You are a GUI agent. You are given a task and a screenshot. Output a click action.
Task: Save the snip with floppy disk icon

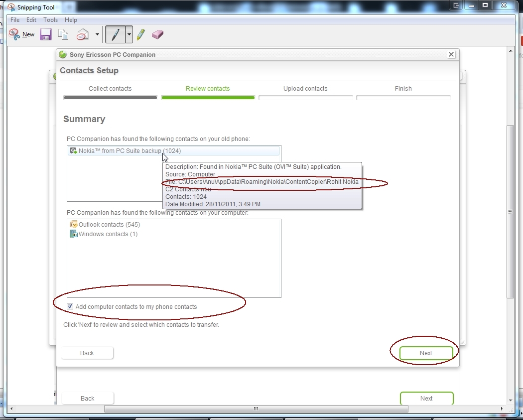[x=46, y=34]
